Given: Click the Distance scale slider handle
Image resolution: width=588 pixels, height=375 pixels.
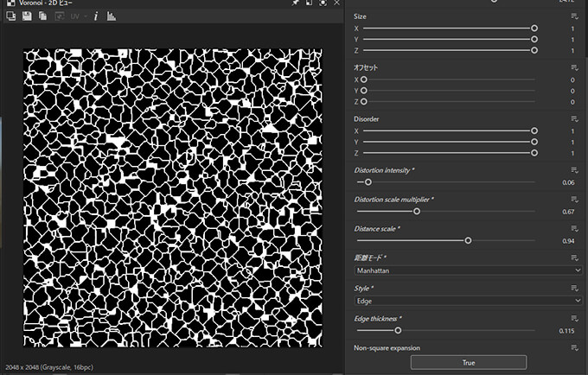Looking at the screenshot, I should point(468,241).
